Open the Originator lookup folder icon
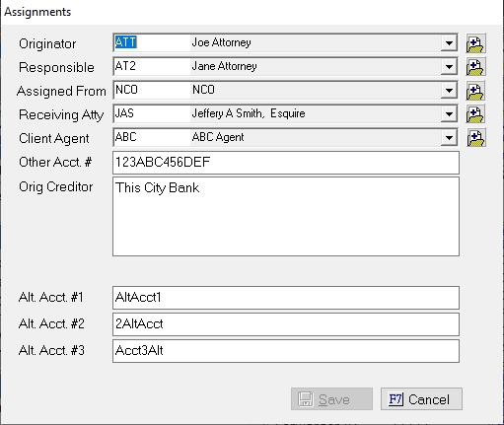 point(475,43)
